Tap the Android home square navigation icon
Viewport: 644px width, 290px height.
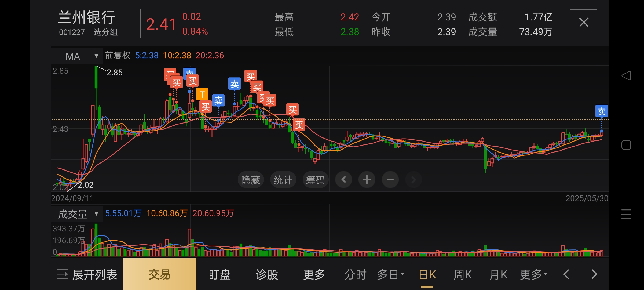626,145
